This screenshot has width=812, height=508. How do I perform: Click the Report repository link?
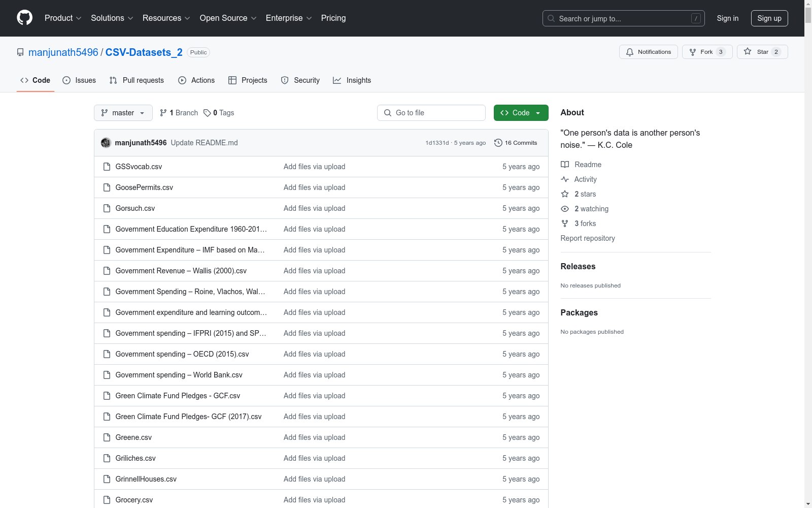(588, 238)
